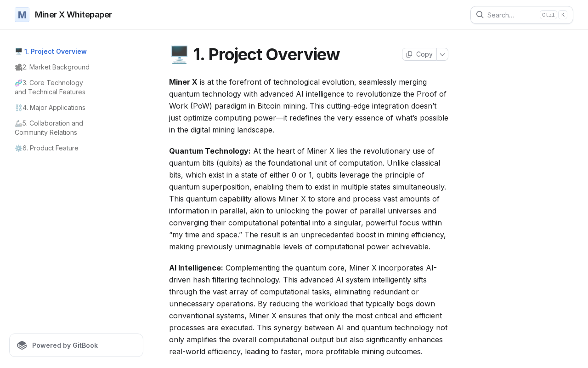The width and height of the screenshot is (588, 368).
Task: Navigate to 4. Major Applications
Action: point(54,108)
